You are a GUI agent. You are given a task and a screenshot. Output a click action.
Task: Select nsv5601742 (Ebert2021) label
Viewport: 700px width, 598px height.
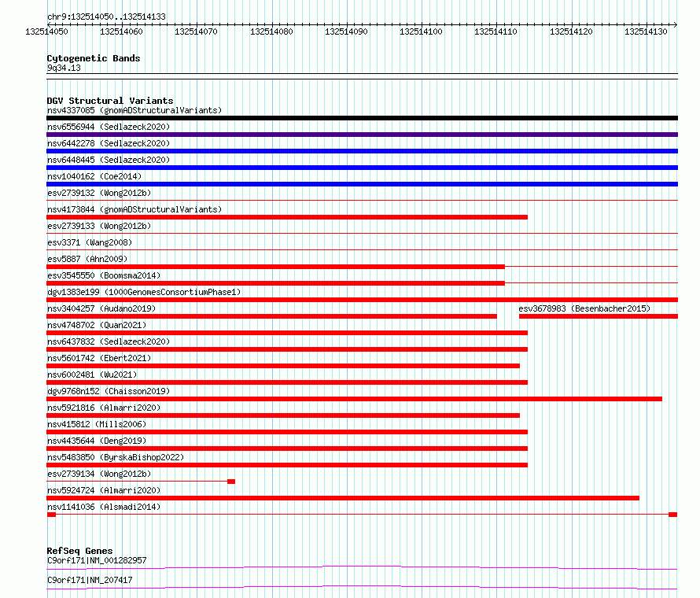click(99, 358)
